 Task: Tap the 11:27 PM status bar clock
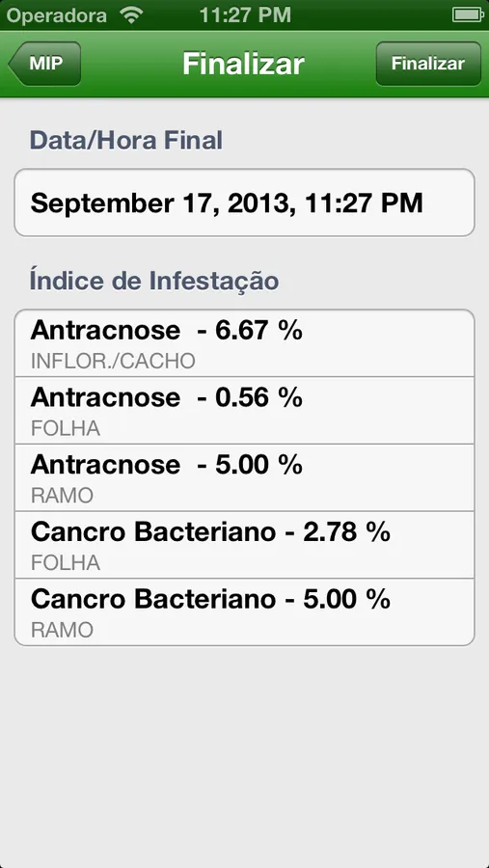pyautogui.click(x=245, y=14)
